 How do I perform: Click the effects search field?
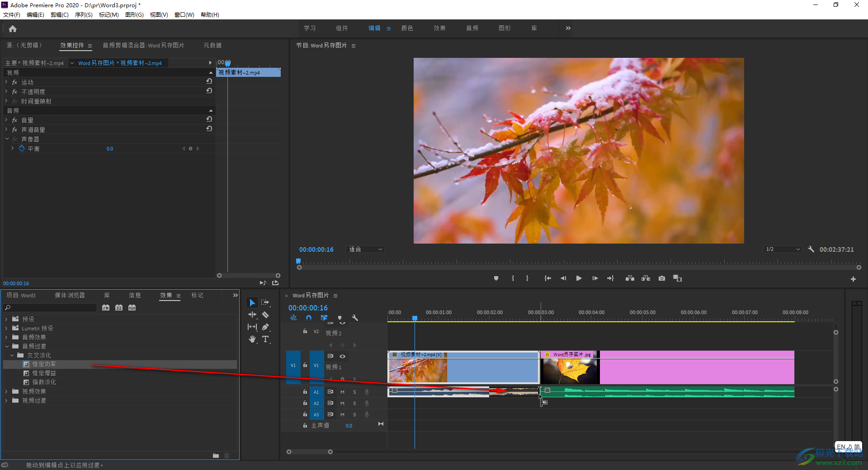pos(50,308)
